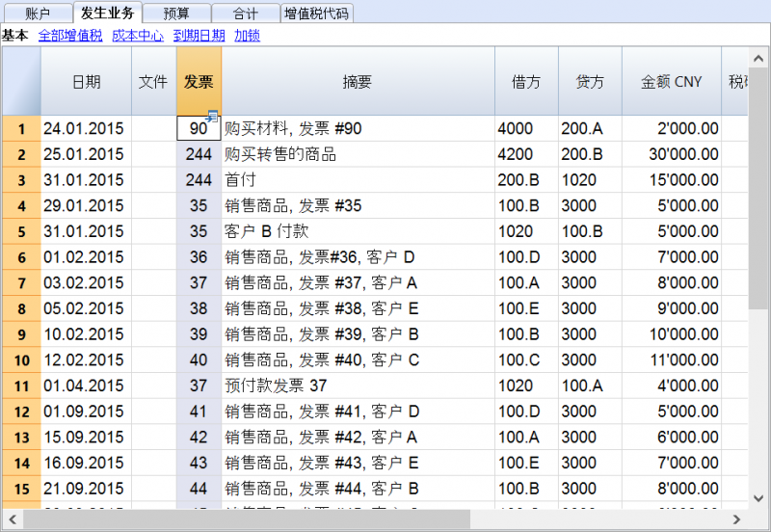This screenshot has width=771, height=532.
Task: Click the scroll down arrow
Action: (x=758, y=498)
